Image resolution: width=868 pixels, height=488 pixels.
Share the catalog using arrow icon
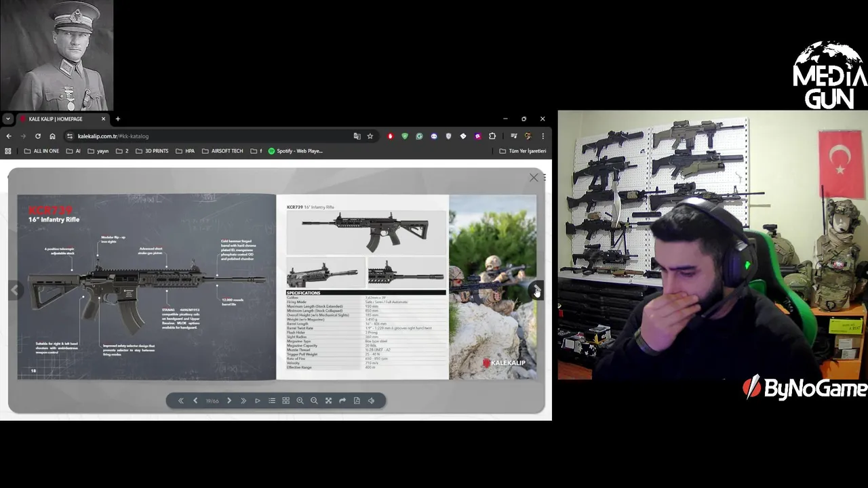pyautogui.click(x=342, y=401)
